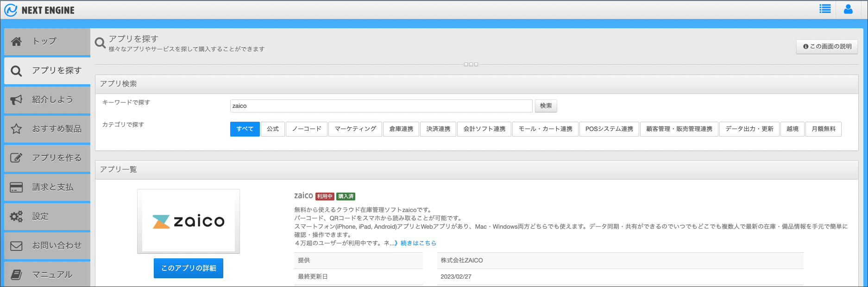
Task: Select the 決済連携 category filter
Action: tap(438, 129)
